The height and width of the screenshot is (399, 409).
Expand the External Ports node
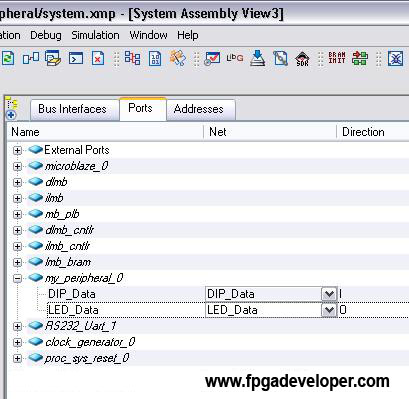click(x=17, y=150)
